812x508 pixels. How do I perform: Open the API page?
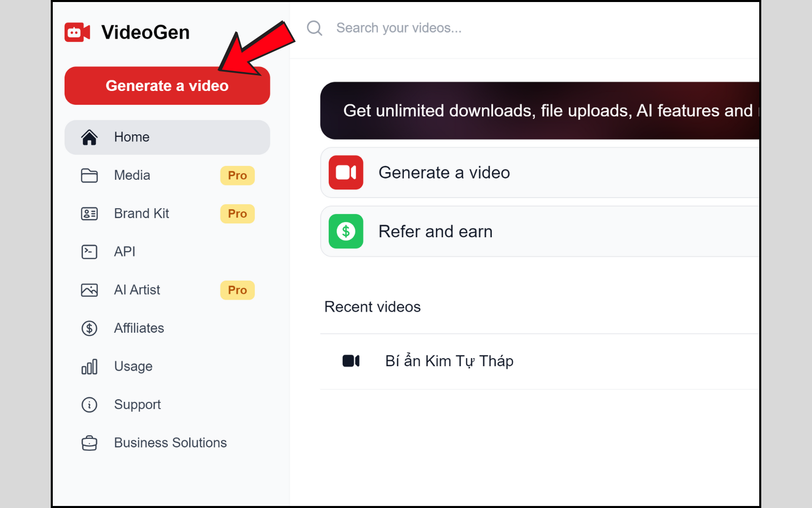[167, 251]
